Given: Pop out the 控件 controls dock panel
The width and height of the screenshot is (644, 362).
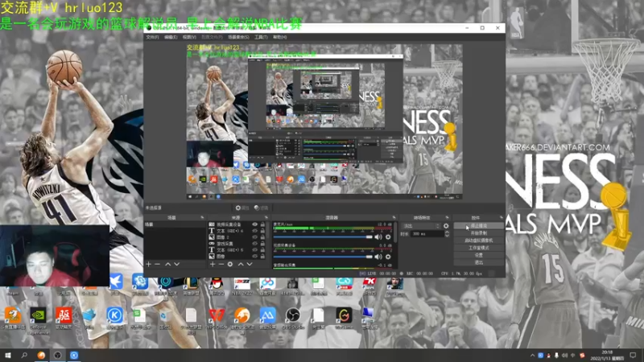Looking at the screenshot, I should (x=501, y=217).
